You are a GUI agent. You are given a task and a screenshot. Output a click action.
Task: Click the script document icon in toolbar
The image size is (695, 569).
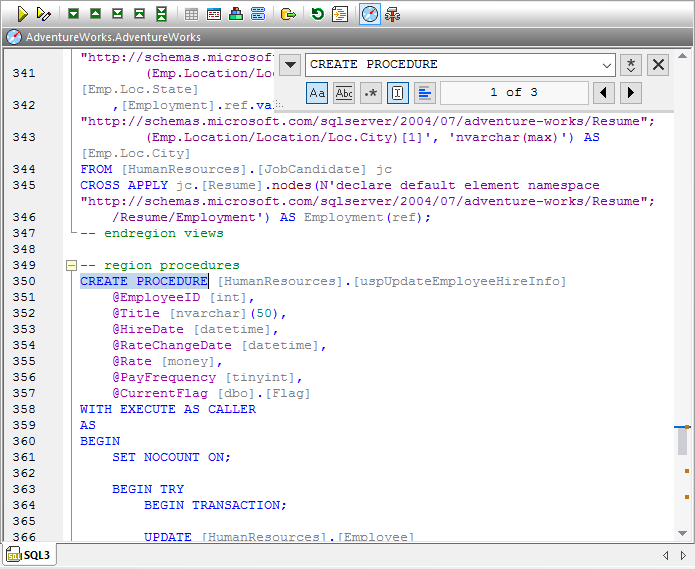[x=340, y=14]
